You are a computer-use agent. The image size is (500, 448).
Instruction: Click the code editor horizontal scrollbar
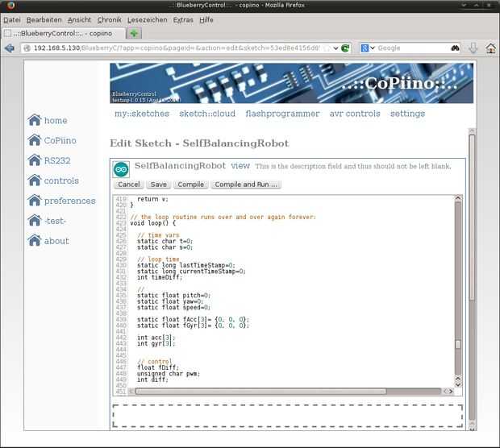260,391
